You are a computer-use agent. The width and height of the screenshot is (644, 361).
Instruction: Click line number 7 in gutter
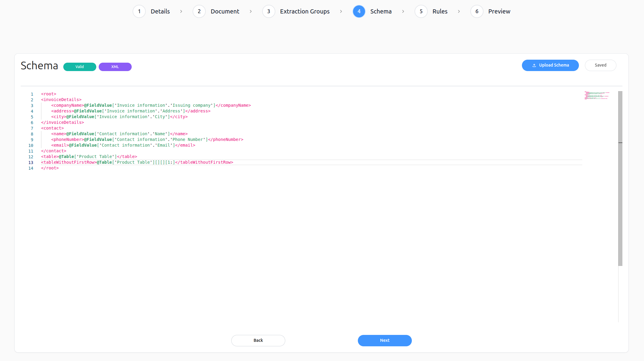32,128
